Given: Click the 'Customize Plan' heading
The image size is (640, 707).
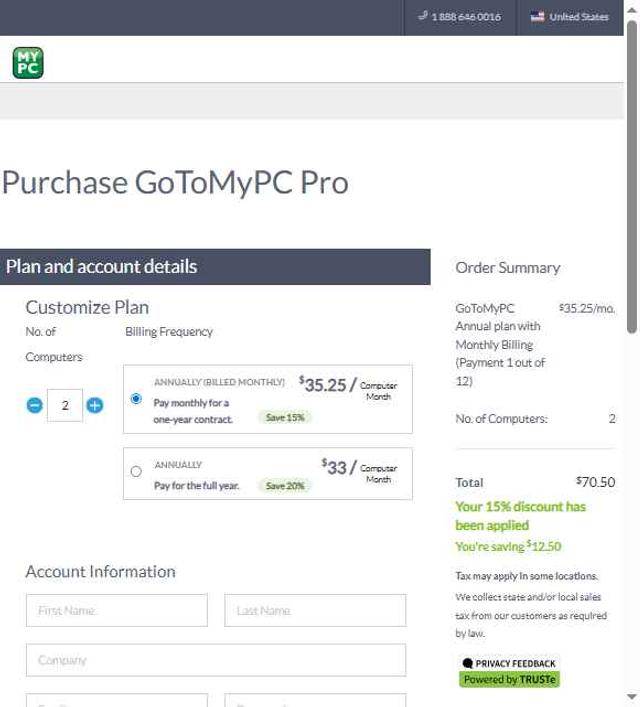Looking at the screenshot, I should [87, 308].
